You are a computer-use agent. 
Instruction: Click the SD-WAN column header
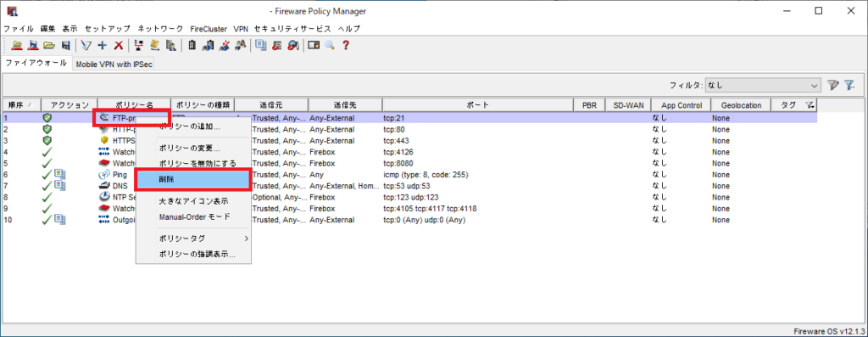(x=628, y=105)
